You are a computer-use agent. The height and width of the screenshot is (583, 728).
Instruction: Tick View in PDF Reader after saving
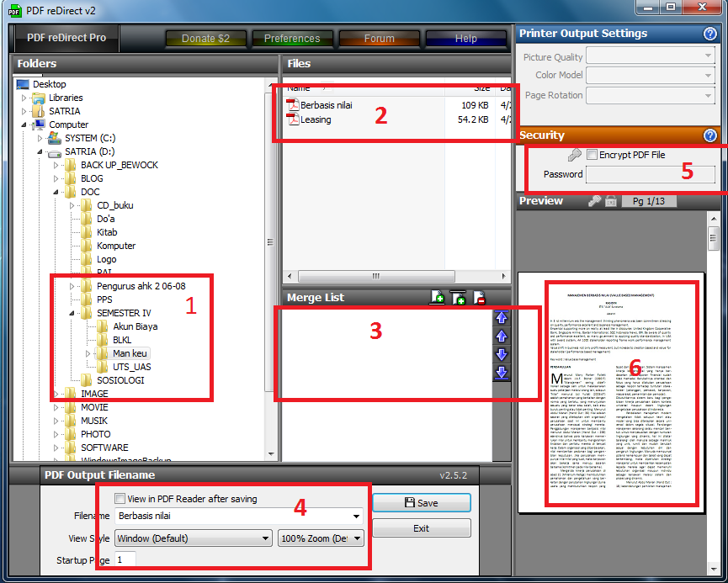pyautogui.click(x=120, y=499)
